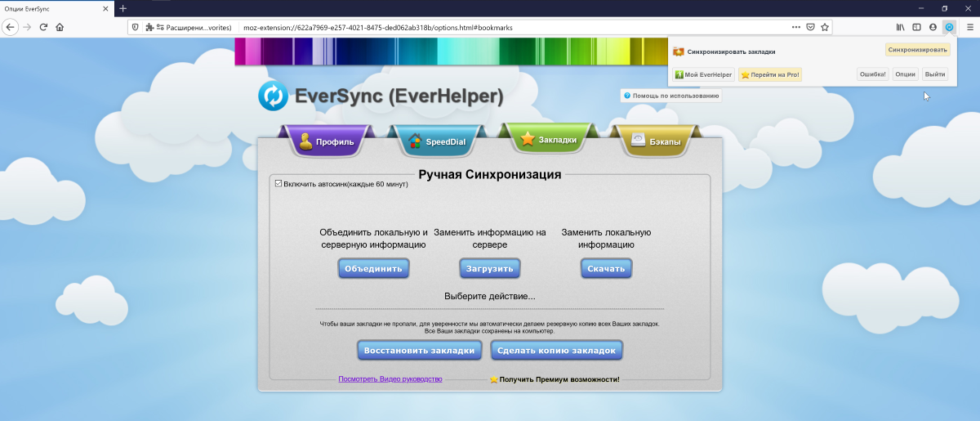
Task: Open page actions three-dot menu
Action: coord(796,27)
